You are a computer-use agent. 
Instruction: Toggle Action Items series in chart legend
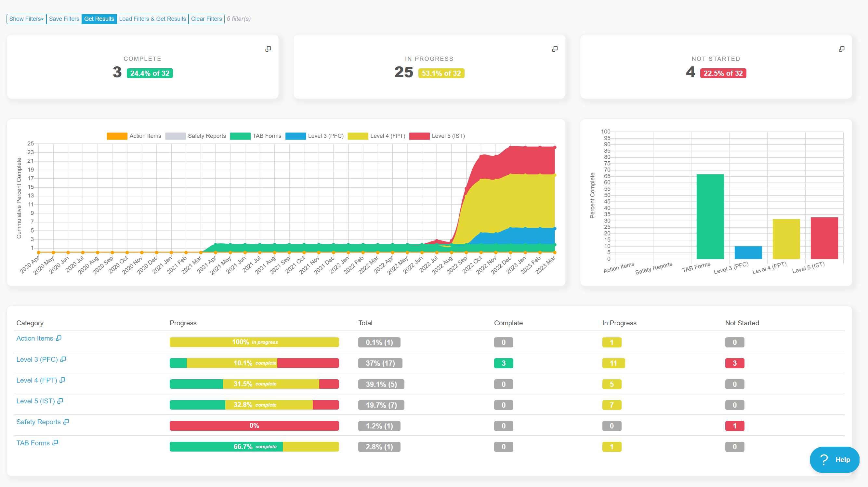tap(145, 136)
